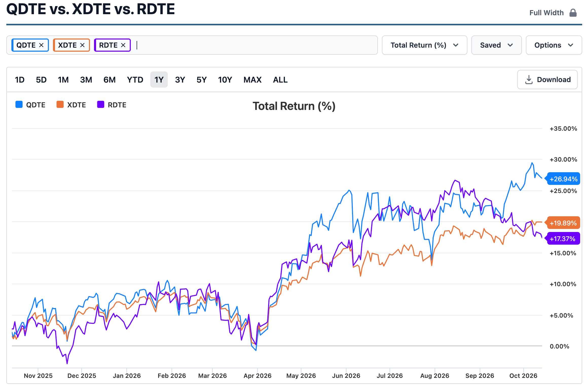The image size is (588, 388).
Task: Select the 5D time range
Action: (41, 80)
